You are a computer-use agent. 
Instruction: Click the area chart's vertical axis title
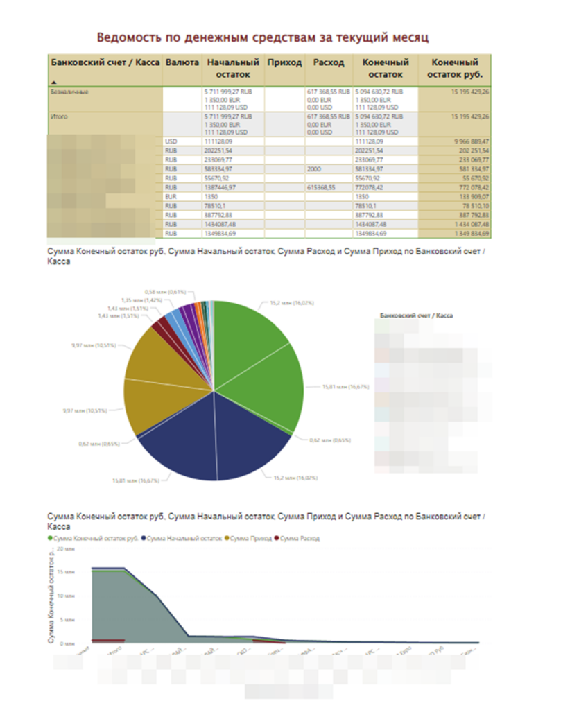pos(51,596)
